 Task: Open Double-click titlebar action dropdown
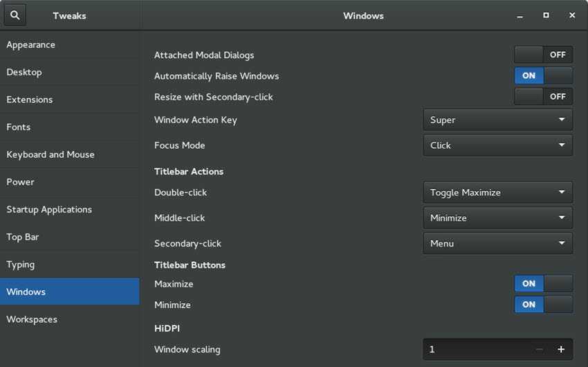(497, 193)
